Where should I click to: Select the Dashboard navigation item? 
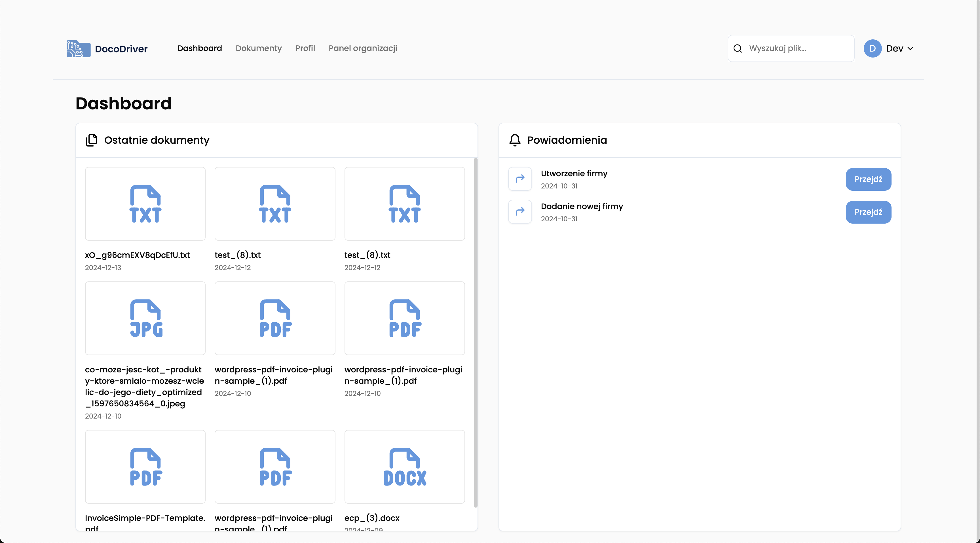(199, 48)
